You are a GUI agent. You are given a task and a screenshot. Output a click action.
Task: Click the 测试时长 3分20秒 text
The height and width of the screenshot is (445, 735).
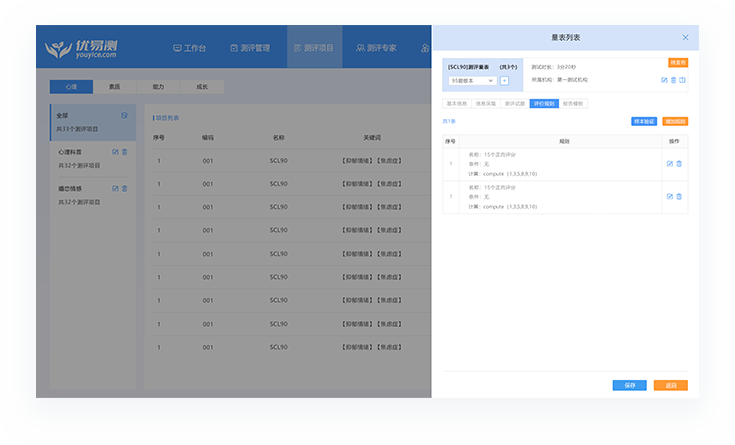pyautogui.click(x=553, y=67)
